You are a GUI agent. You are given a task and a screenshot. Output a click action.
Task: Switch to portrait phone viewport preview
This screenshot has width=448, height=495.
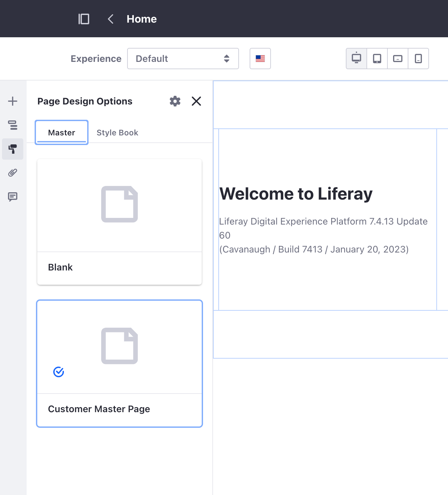click(x=418, y=59)
